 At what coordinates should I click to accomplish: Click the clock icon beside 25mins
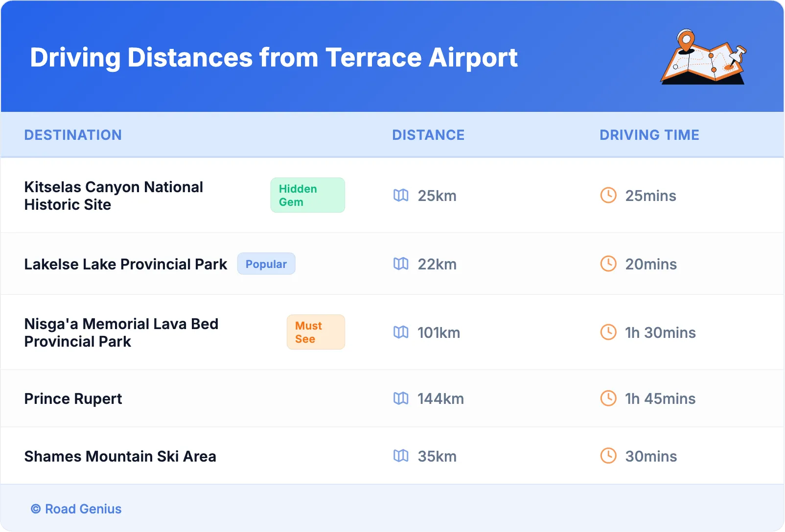tap(608, 196)
